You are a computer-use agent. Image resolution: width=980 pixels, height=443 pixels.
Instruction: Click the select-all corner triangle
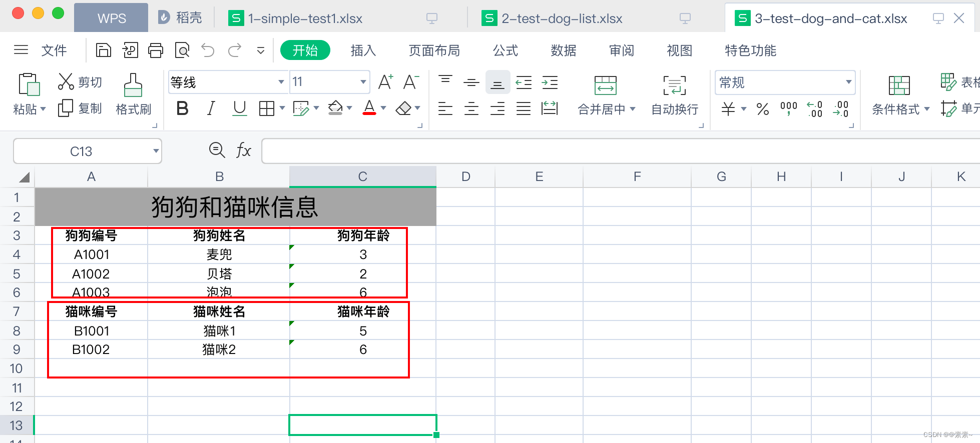(24, 177)
